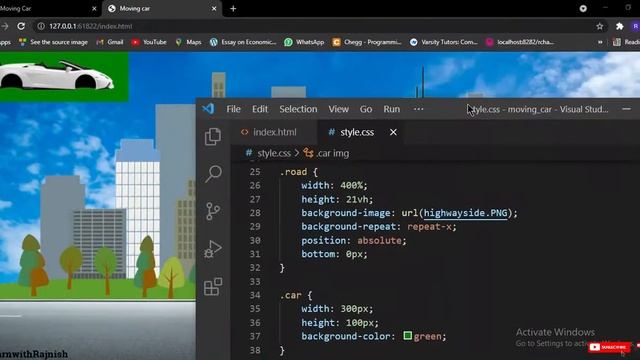This screenshot has height=360, width=640.
Task: Open the Gmail bookmark
Action: point(110,42)
